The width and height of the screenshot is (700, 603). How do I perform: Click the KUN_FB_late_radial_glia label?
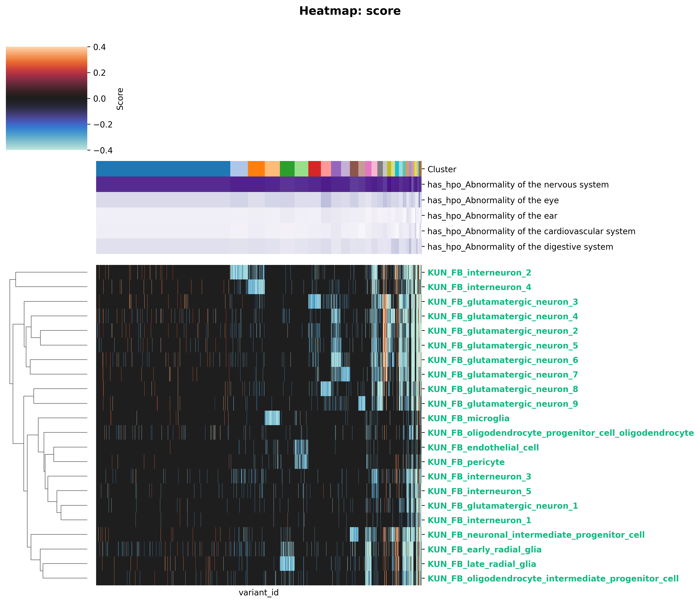(482, 564)
